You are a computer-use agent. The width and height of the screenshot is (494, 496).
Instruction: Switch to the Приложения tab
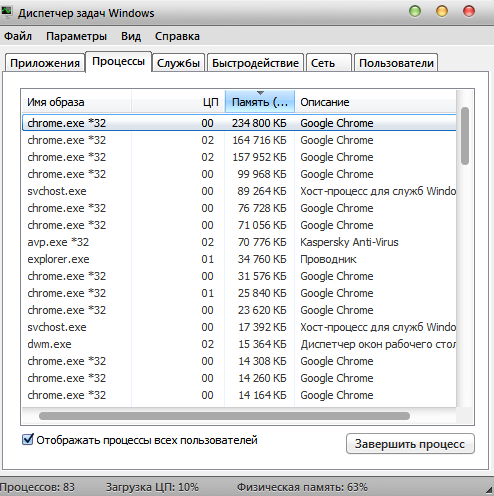tap(45, 63)
